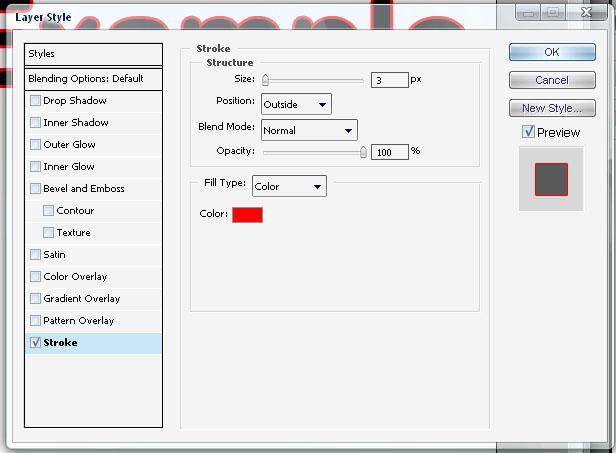This screenshot has height=453, width=616.
Task: Select the Satin label text
Action: [x=54, y=255]
